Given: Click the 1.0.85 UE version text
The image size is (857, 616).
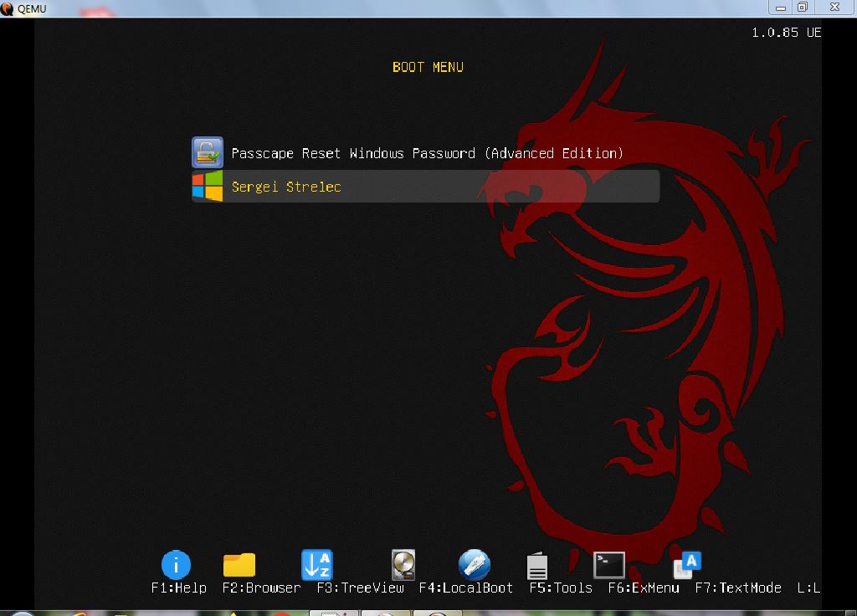Looking at the screenshot, I should click(x=786, y=33).
